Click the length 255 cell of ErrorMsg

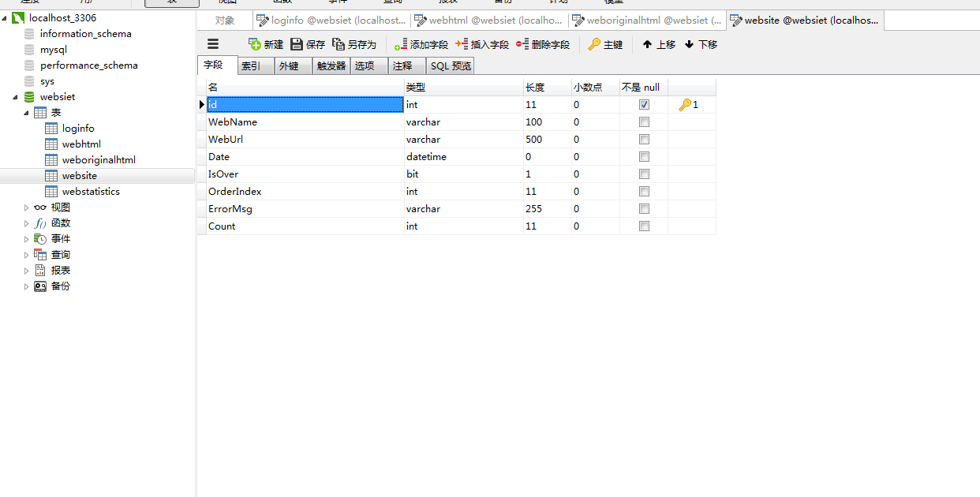pos(548,208)
